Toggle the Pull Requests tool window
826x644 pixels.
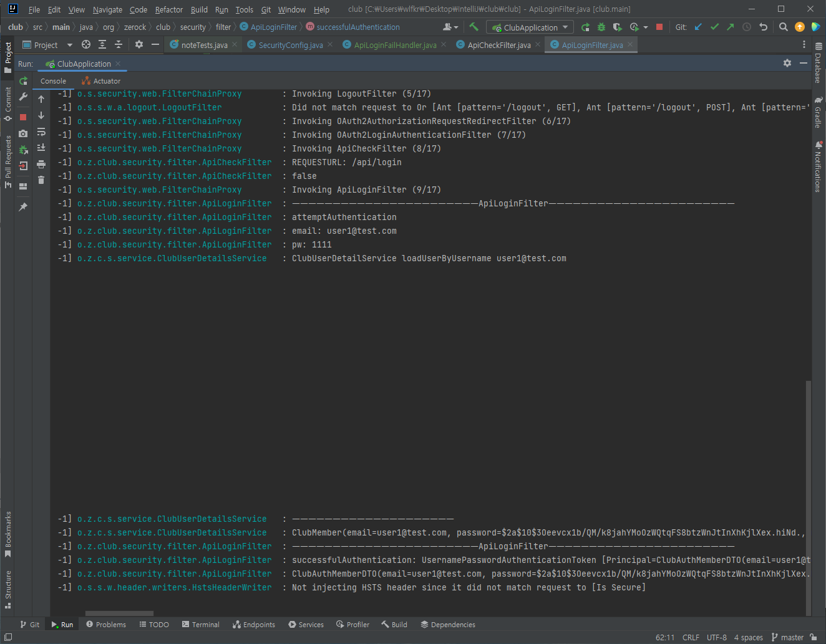click(x=8, y=162)
